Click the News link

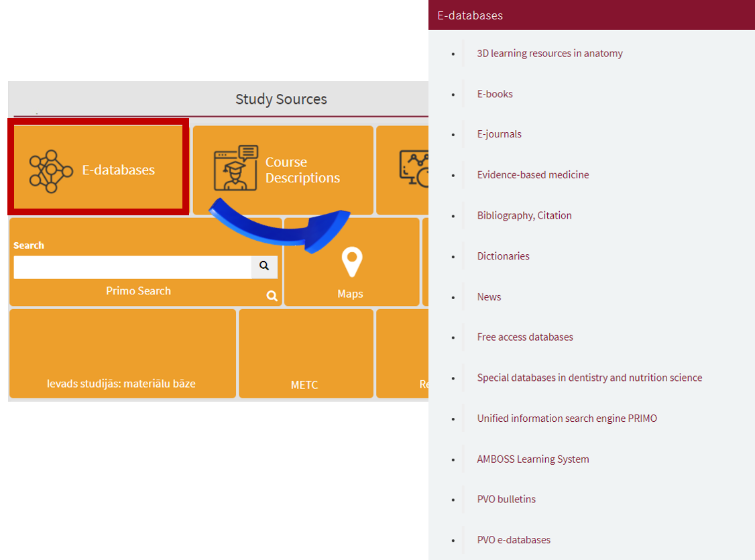(489, 296)
